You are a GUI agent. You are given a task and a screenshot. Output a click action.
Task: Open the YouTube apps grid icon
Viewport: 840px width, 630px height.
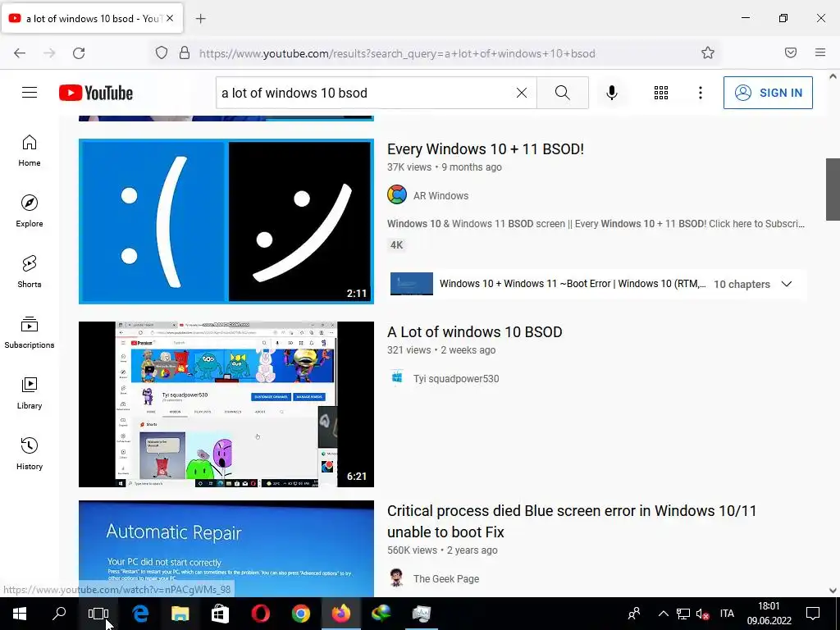[x=661, y=93]
